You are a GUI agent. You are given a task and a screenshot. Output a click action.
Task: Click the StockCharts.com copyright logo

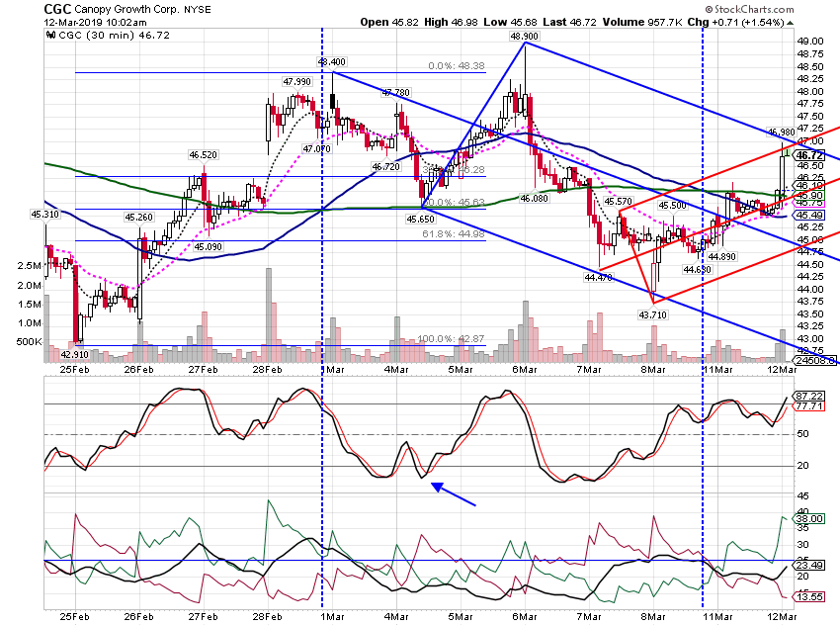tap(749, 9)
